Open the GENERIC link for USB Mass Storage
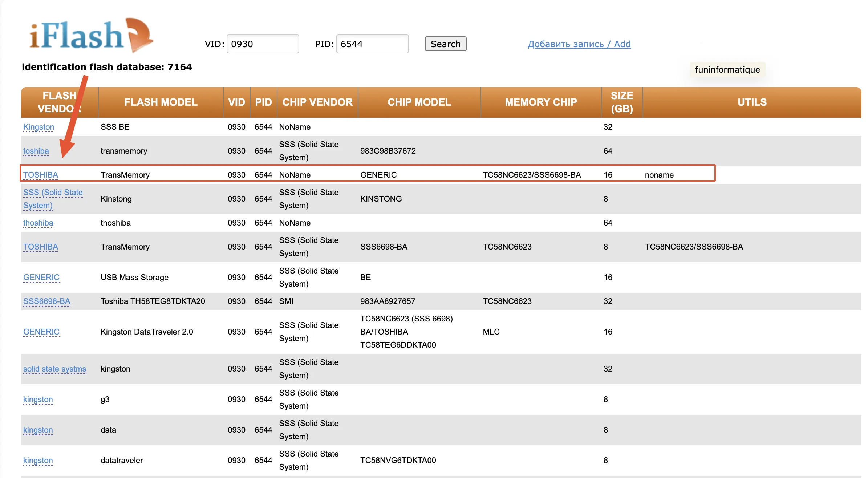Viewport: 868px width, 478px height. (x=41, y=278)
